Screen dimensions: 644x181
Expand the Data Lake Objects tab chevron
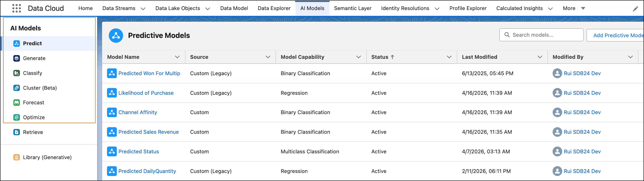pos(208,9)
